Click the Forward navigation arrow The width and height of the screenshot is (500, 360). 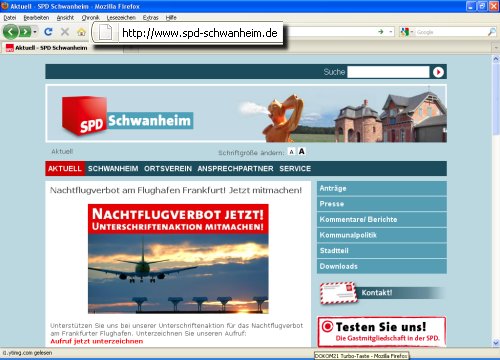pyautogui.click(x=25, y=32)
